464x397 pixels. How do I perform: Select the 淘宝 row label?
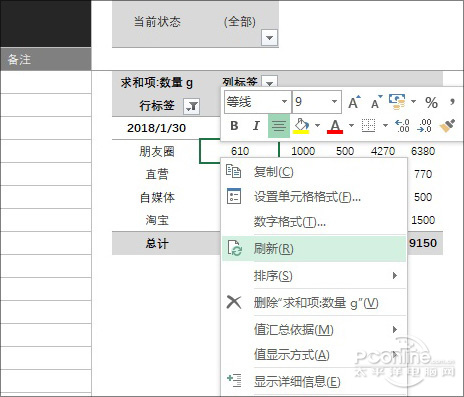click(157, 220)
